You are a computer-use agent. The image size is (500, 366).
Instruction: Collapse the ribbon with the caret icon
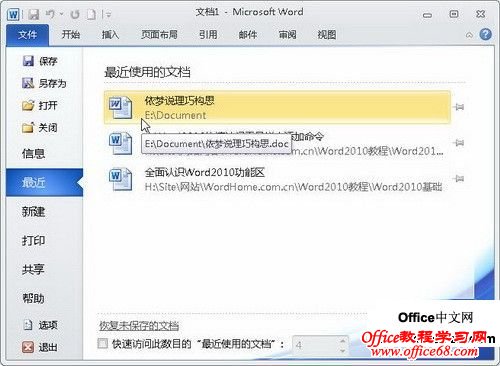coord(469,35)
